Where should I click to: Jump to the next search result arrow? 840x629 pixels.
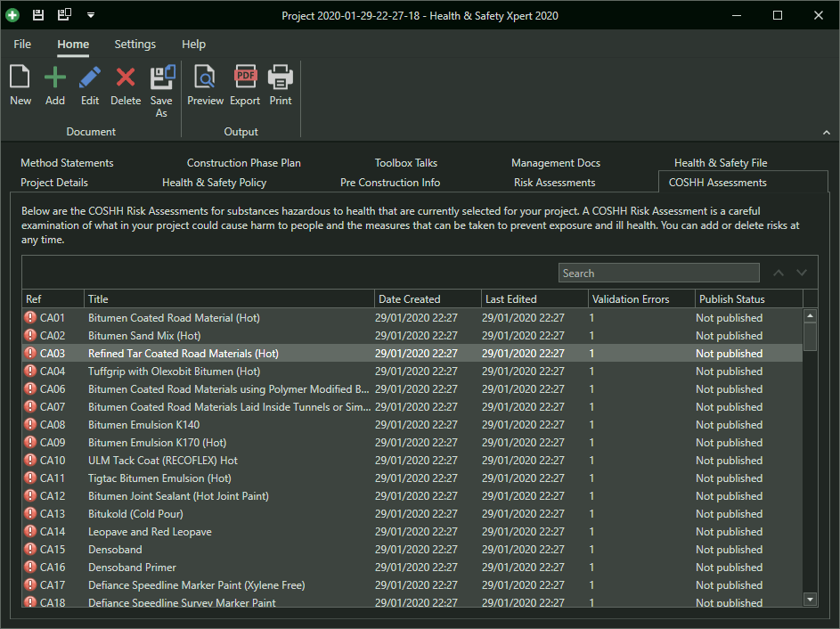(802, 273)
